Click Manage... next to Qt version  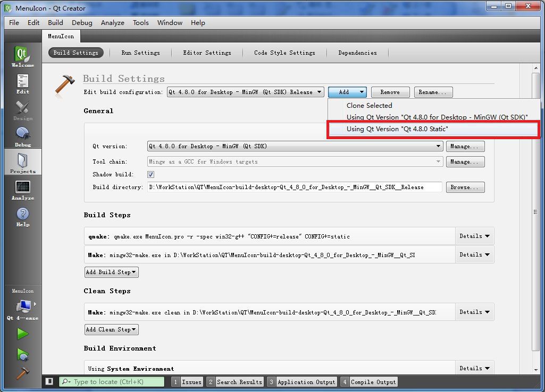(x=465, y=146)
